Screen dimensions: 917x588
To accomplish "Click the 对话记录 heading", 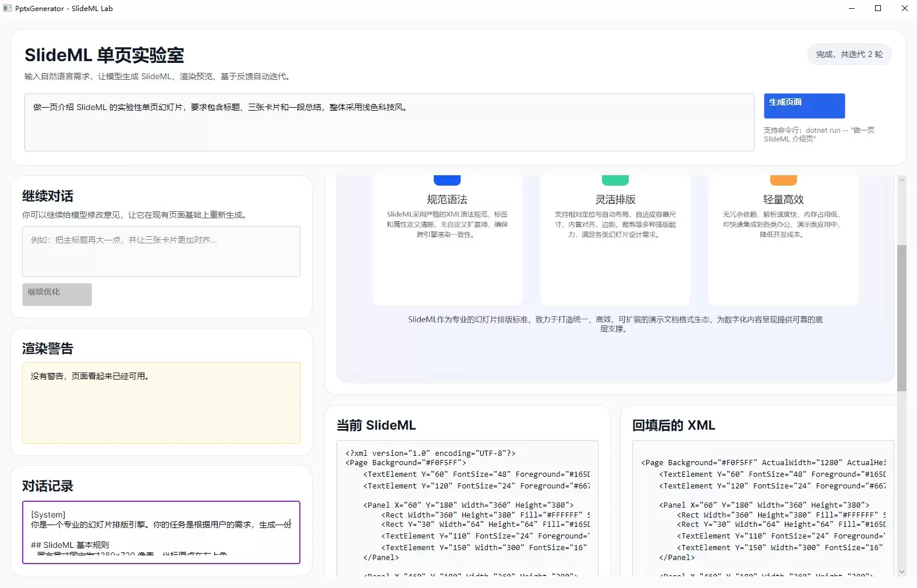I will 48,486.
